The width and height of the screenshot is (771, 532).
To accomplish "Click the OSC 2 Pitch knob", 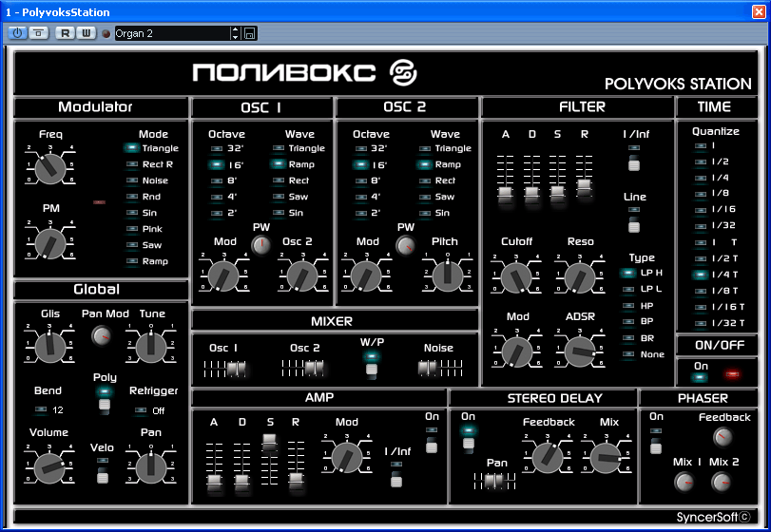I will pyautogui.click(x=447, y=276).
